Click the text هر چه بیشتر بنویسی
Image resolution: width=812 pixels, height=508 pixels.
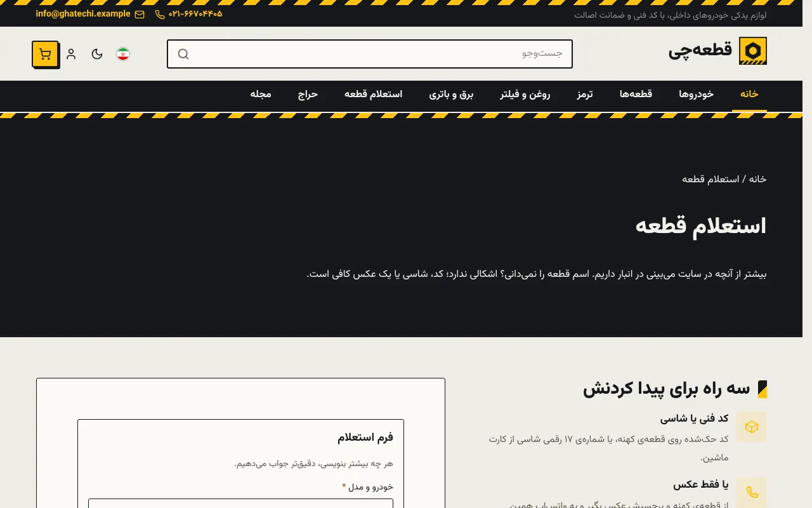313,464
